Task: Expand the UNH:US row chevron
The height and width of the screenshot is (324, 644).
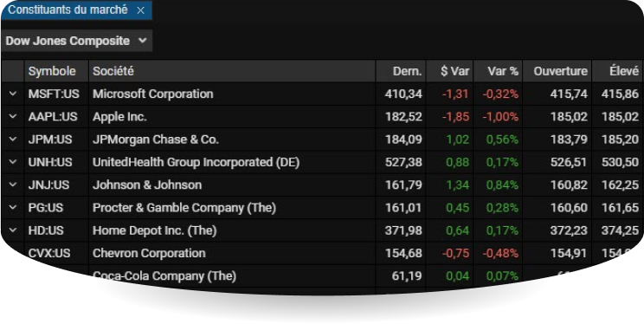Action: coord(13,162)
